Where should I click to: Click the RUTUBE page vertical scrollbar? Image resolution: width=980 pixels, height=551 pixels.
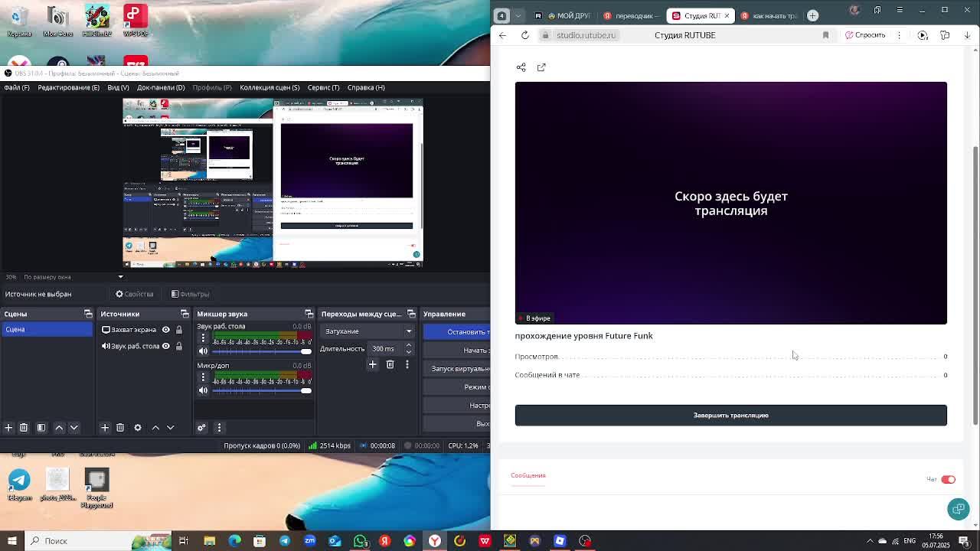pyautogui.click(x=975, y=285)
